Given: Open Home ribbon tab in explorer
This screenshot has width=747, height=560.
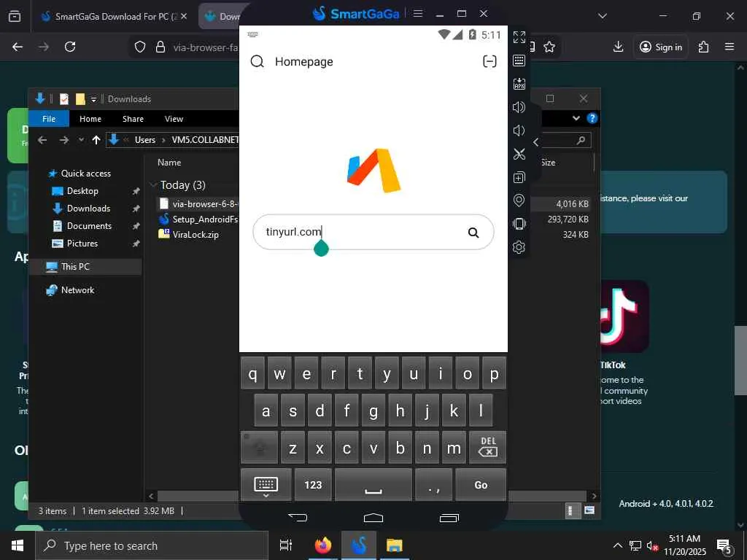Looking at the screenshot, I should pos(90,119).
